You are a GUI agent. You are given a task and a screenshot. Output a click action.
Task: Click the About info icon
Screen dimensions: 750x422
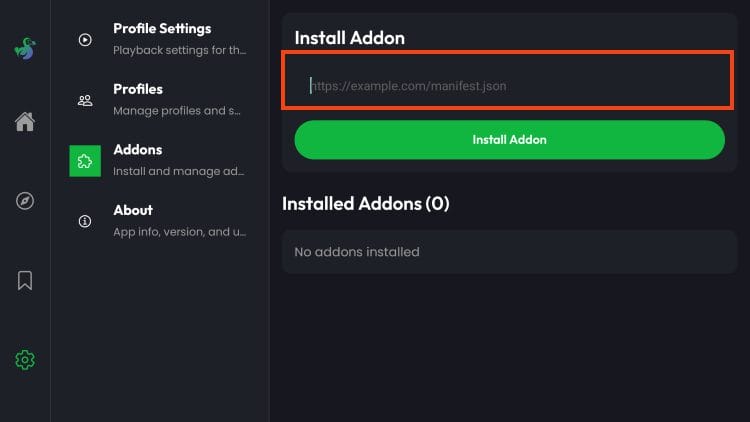pyautogui.click(x=85, y=221)
